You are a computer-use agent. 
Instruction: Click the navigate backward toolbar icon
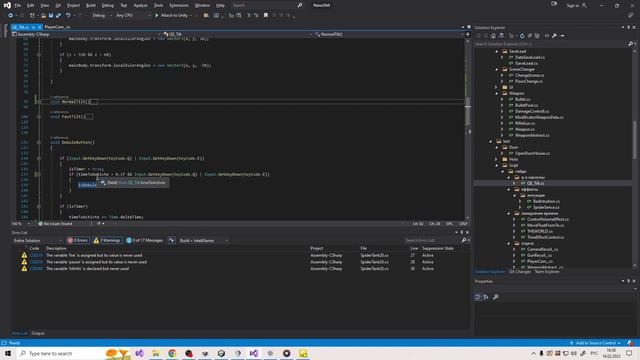coord(10,15)
